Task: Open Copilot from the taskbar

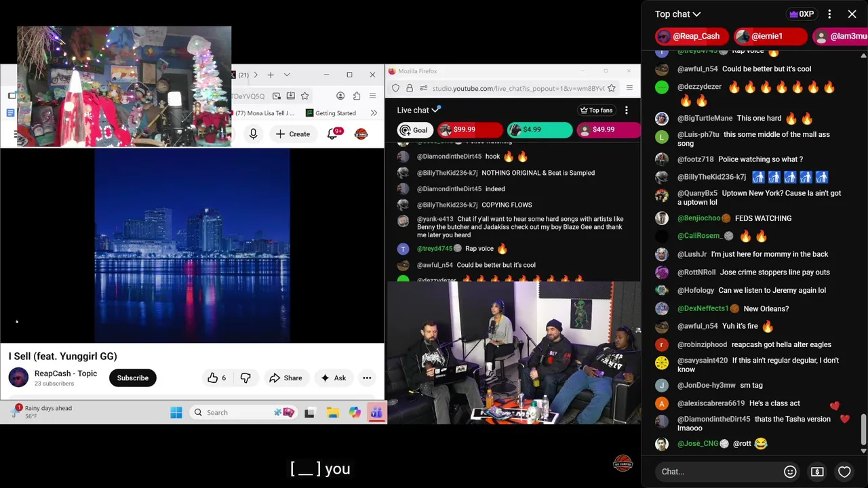Action: (355, 412)
